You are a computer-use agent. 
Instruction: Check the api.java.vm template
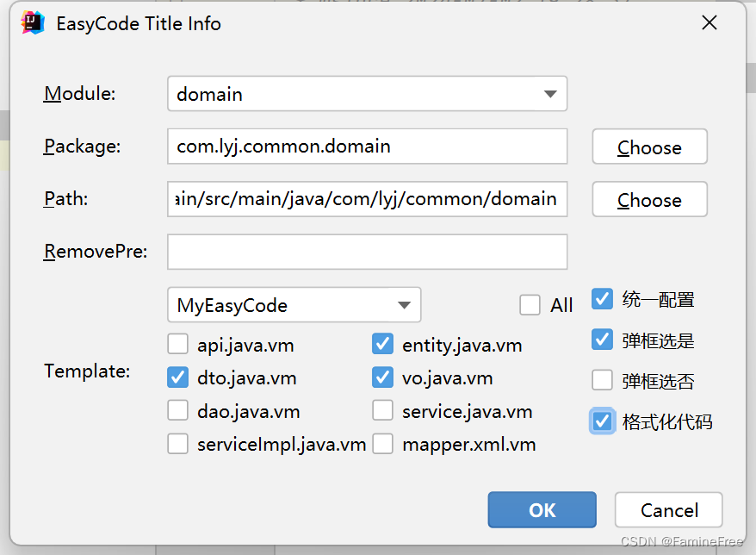(x=178, y=345)
